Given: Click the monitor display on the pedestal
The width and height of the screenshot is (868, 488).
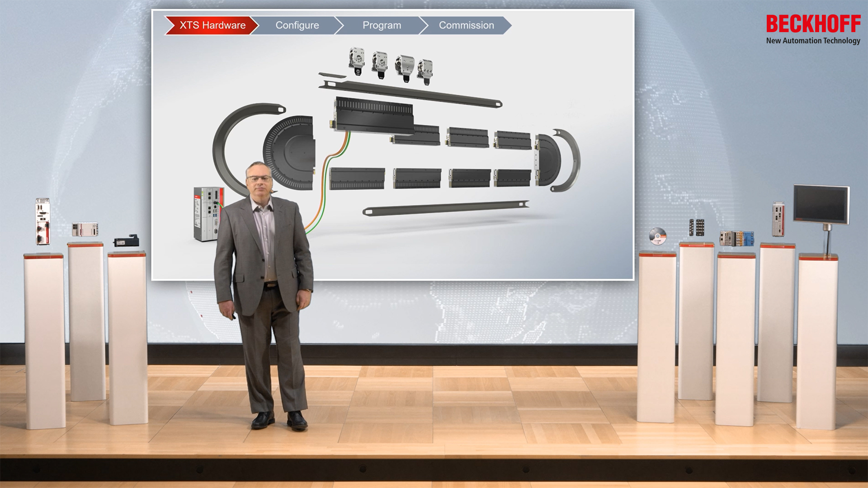Looking at the screenshot, I should coord(821,204).
